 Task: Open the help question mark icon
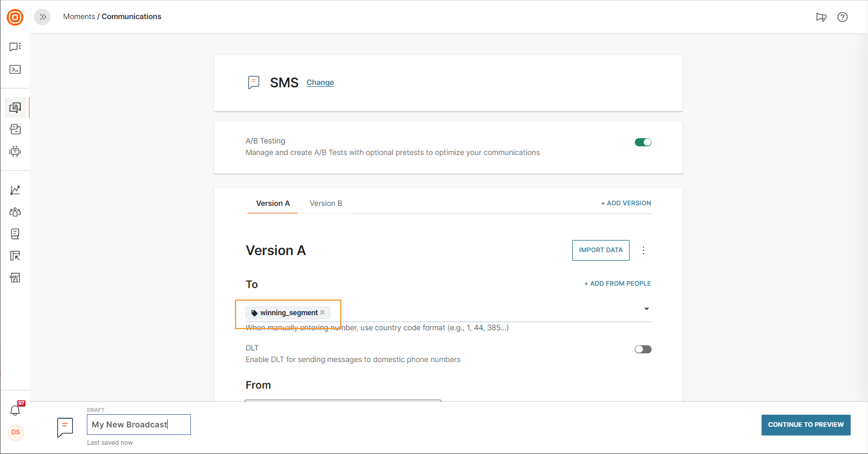[843, 17]
